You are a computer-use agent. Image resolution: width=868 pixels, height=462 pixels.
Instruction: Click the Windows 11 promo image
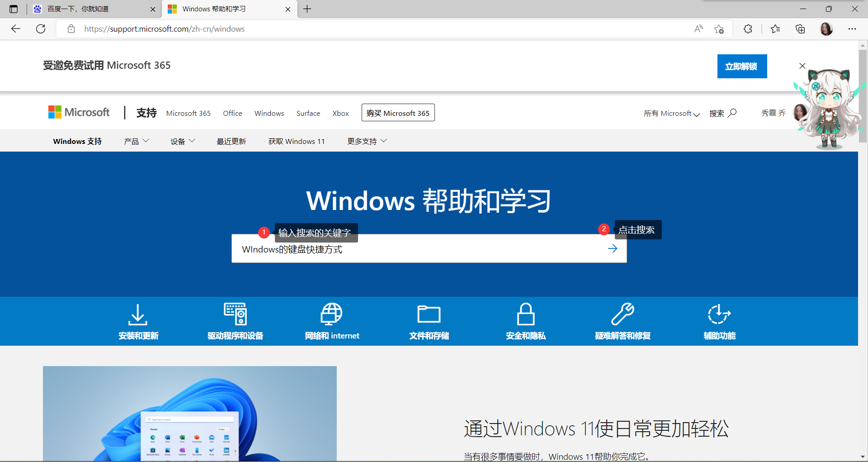click(x=190, y=414)
